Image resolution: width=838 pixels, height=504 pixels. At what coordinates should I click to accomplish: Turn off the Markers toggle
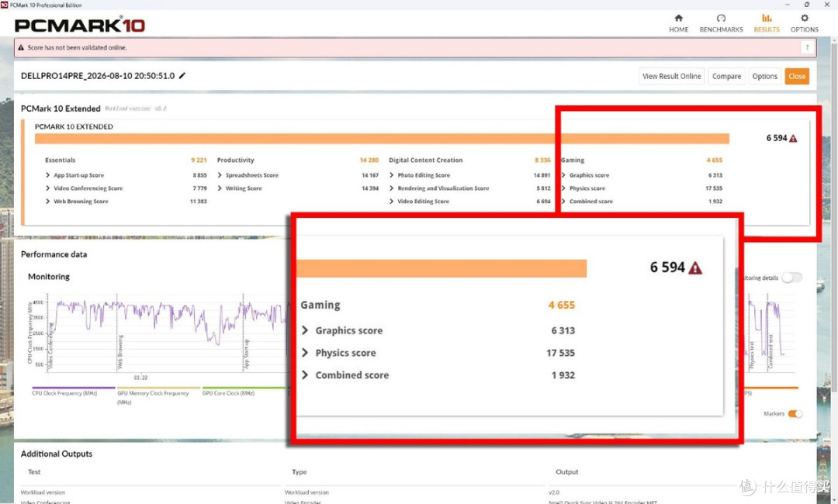click(x=795, y=414)
